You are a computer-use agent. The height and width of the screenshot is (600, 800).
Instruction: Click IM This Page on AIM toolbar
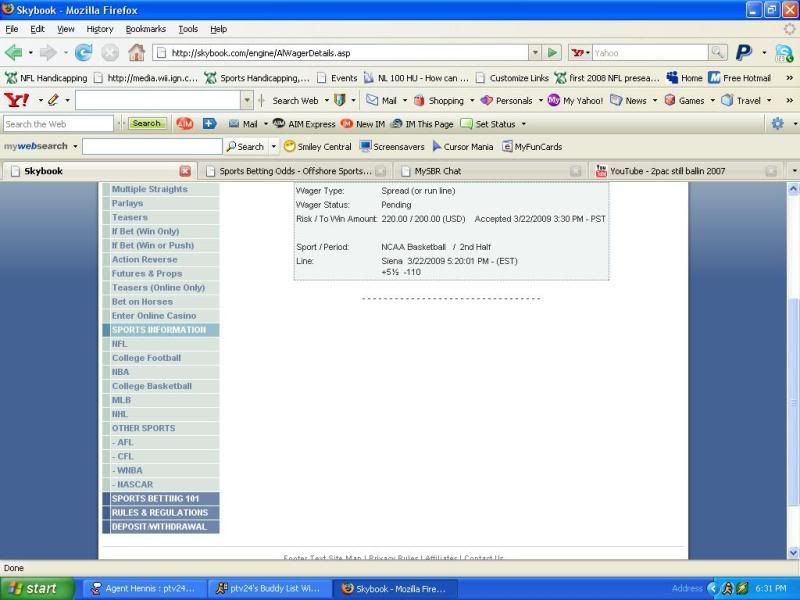(422, 123)
